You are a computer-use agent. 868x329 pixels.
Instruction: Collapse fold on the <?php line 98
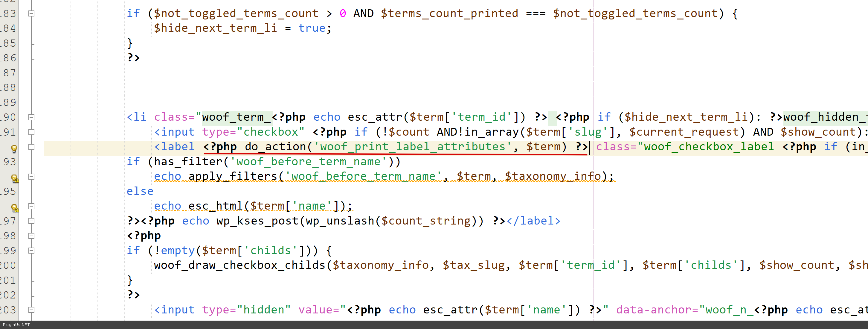point(31,236)
